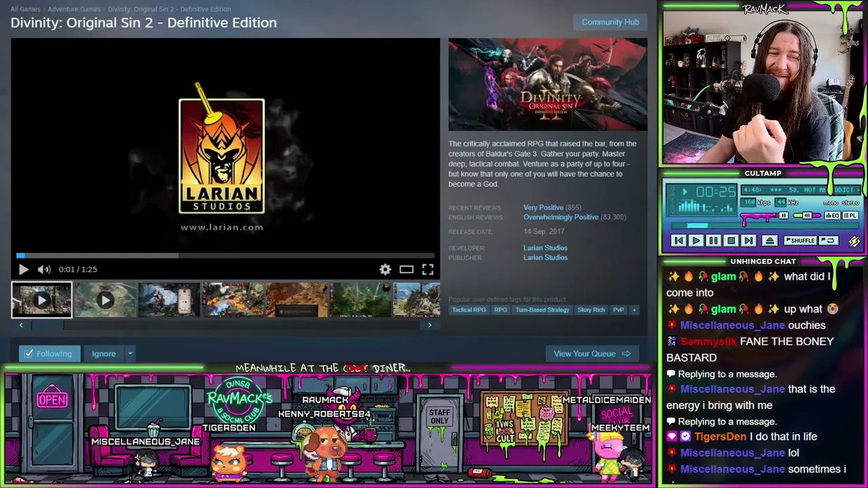Click the STAFF ONLY door sign
This screenshot has width=868, height=488.
pyautogui.click(x=439, y=417)
